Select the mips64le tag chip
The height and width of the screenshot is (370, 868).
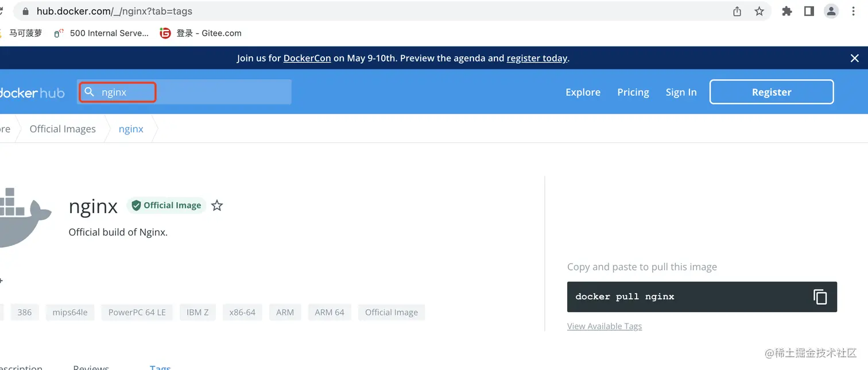tap(70, 313)
